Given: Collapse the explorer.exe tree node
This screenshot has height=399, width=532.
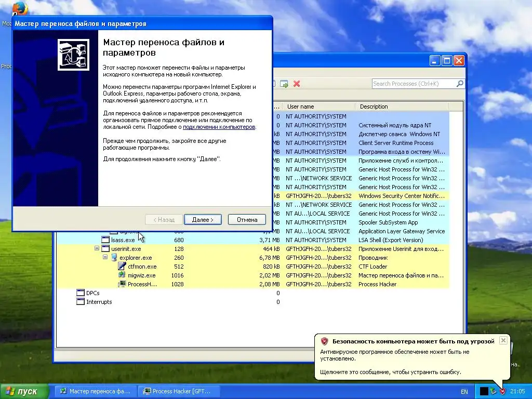Looking at the screenshot, I should 105,257.
